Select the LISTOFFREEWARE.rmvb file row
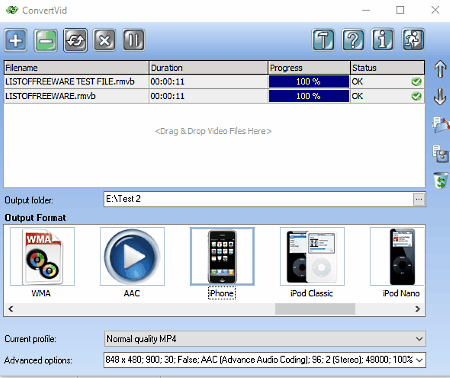450x378 pixels. click(214, 96)
